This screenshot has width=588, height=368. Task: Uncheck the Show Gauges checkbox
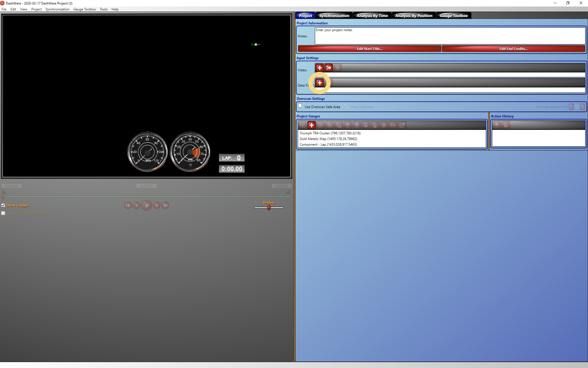coord(3,205)
